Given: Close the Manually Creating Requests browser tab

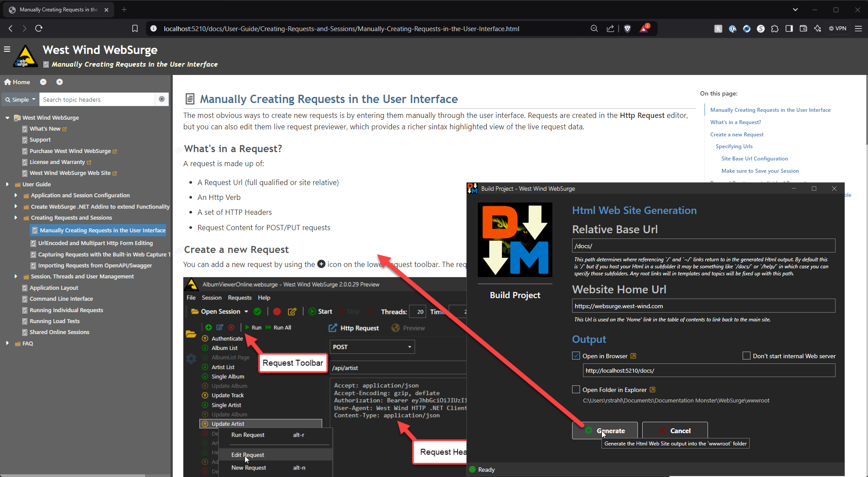Looking at the screenshot, I should (106, 10).
